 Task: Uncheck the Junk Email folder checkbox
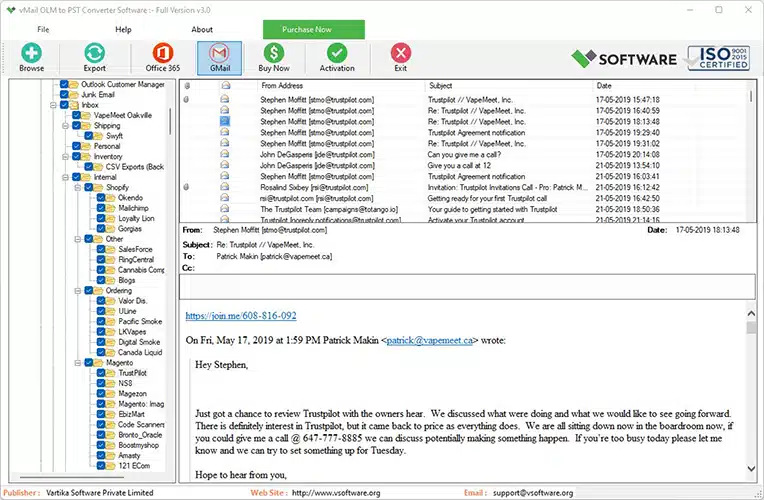64,95
